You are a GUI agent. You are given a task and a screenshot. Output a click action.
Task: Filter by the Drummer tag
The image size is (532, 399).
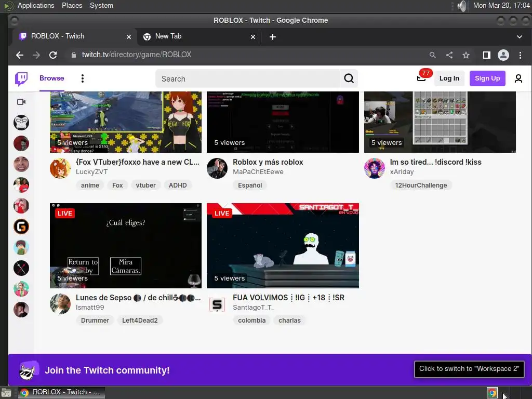[x=95, y=320]
